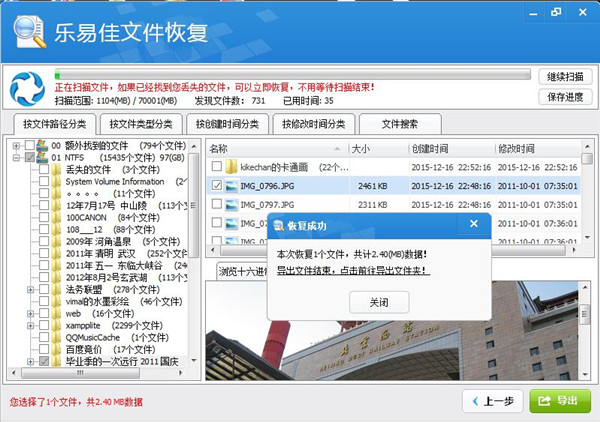Check the IMG_0797.JPG file checkbox

(x=216, y=205)
